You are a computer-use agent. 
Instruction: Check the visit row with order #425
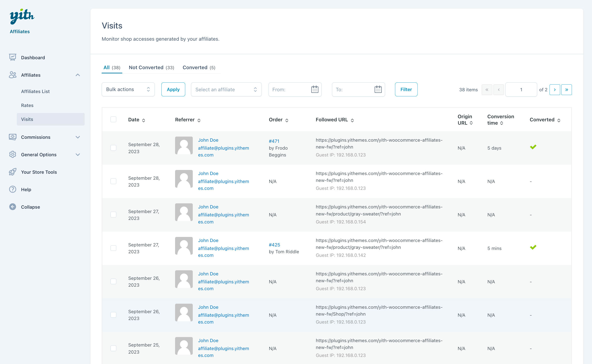pos(113,248)
